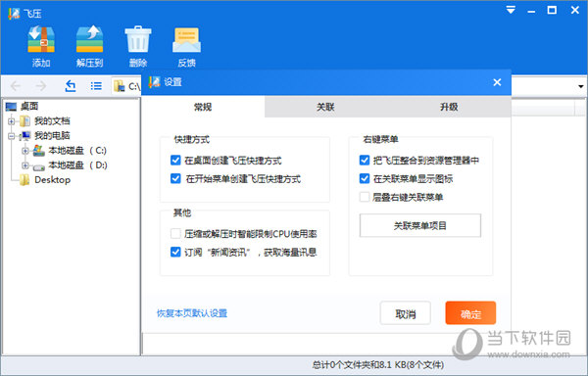Enable 压缩或解压时智能限制CPU使用率
588x376 pixels.
click(x=175, y=234)
